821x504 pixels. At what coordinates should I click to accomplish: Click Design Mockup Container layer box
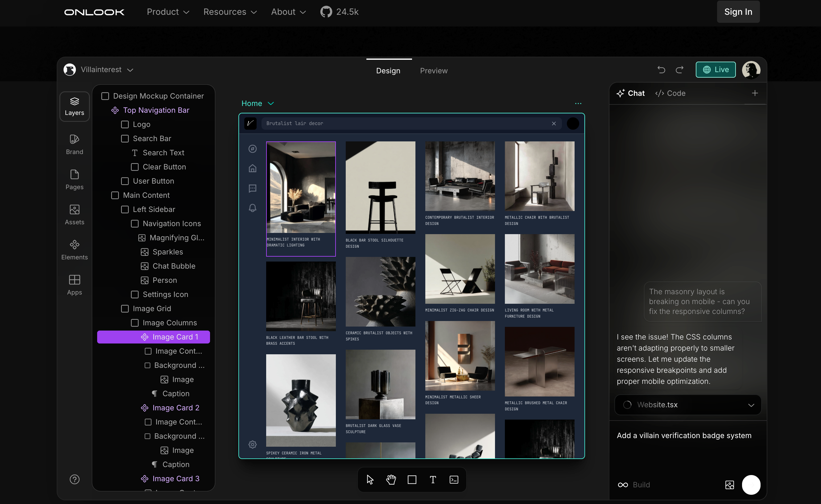tap(105, 96)
